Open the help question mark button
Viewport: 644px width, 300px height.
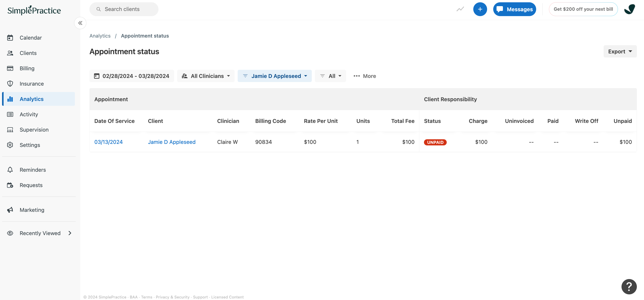point(629,286)
